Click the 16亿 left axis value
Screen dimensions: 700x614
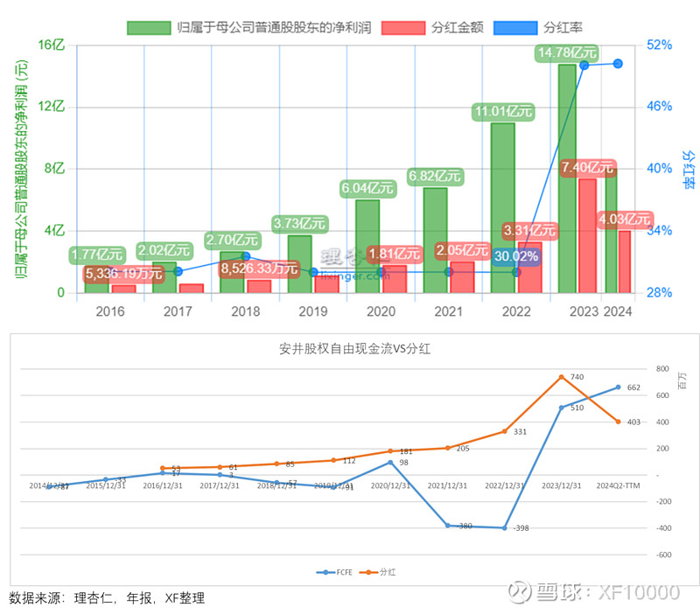point(52,45)
